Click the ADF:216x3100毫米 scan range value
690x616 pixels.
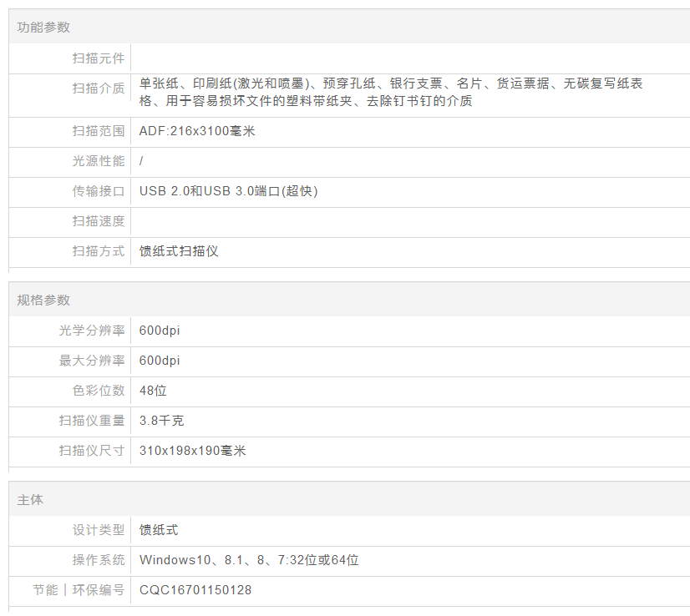(197, 131)
